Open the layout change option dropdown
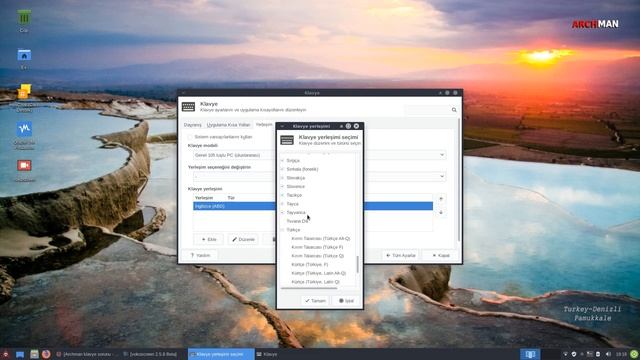Screen dimensions: 640x360 click(x=442, y=176)
